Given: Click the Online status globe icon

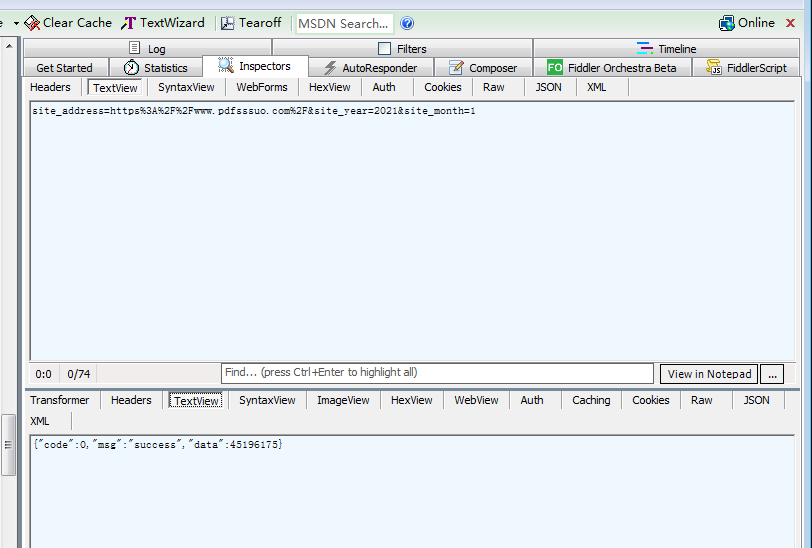Looking at the screenshot, I should 727,23.
